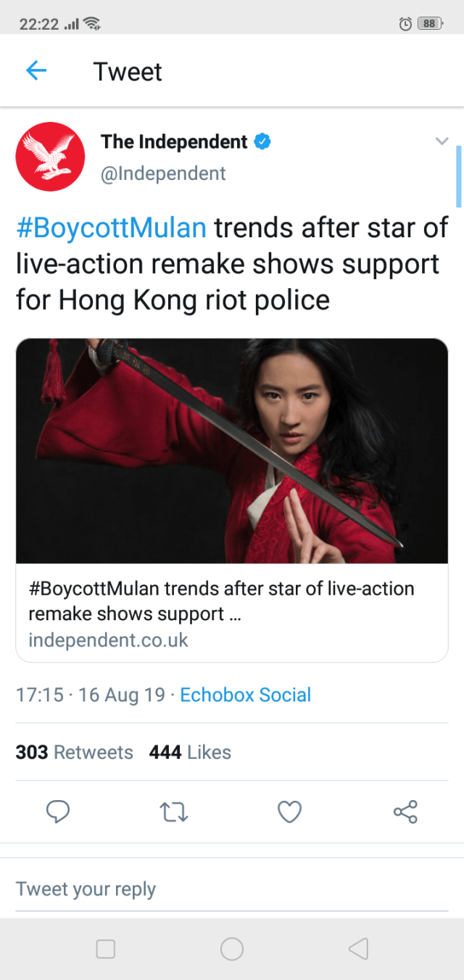This screenshot has width=464, height=980.
Task: Open recent apps square button
Action: click(x=106, y=949)
